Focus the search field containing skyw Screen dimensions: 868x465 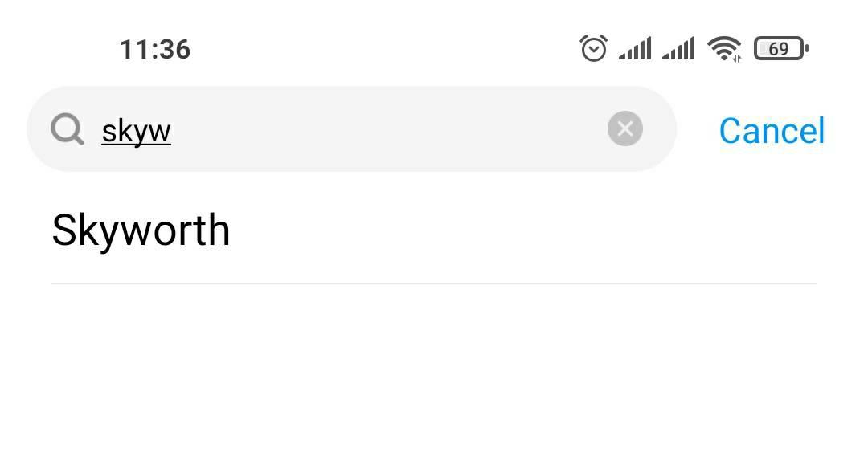[351, 128]
